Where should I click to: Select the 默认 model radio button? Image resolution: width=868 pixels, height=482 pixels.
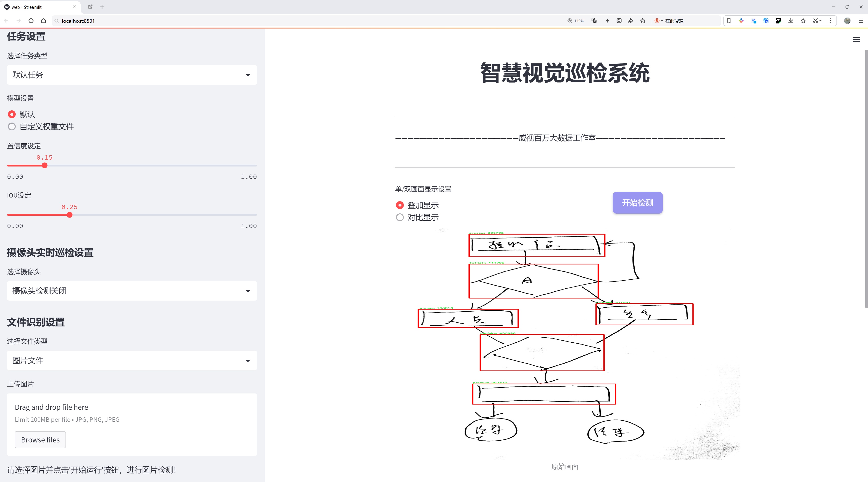(x=12, y=114)
